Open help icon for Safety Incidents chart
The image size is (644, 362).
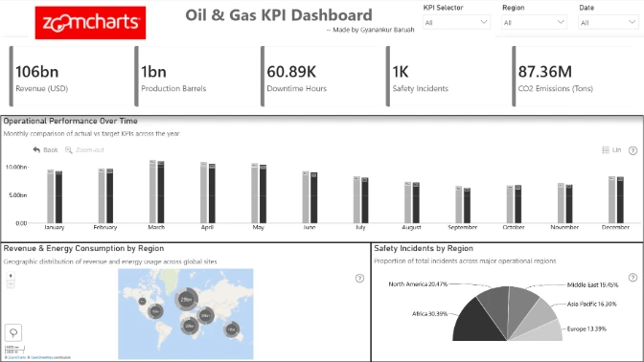click(x=632, y=278)
